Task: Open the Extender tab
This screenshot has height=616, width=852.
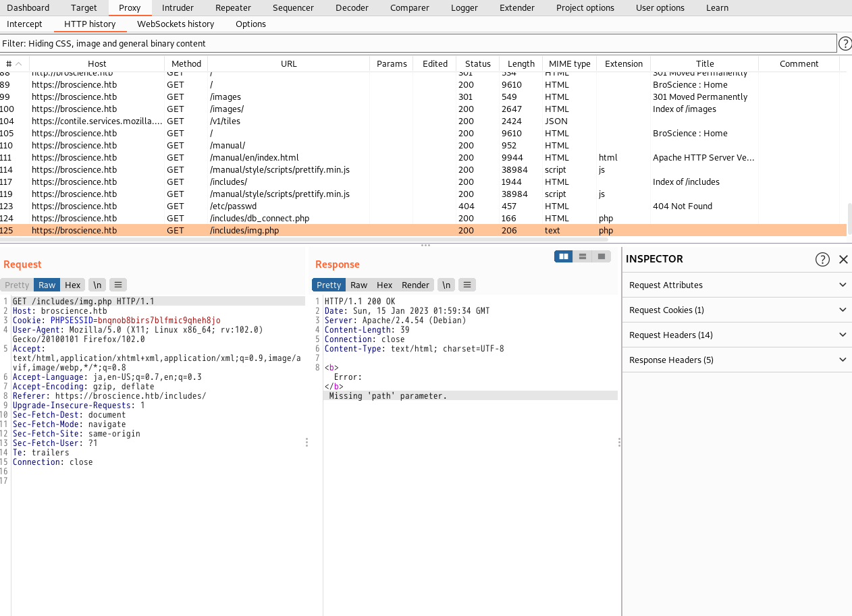Action: (516, 7)
